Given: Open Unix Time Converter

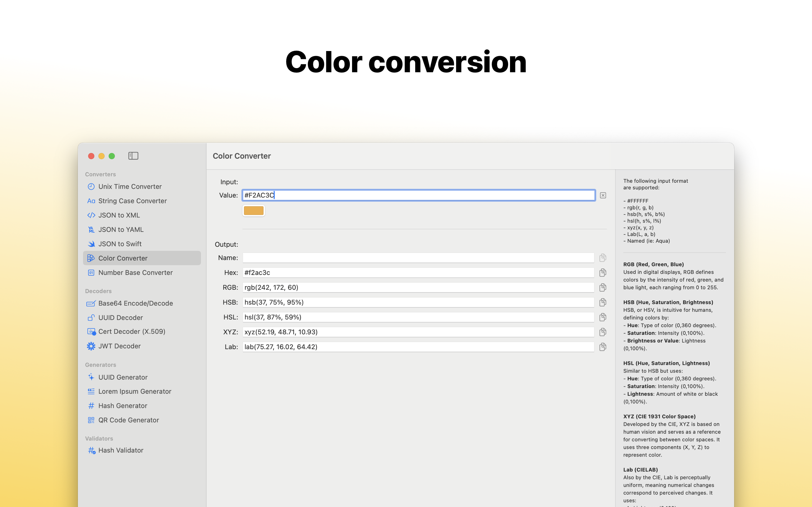Looking at the screenshot, I should 130,186.
